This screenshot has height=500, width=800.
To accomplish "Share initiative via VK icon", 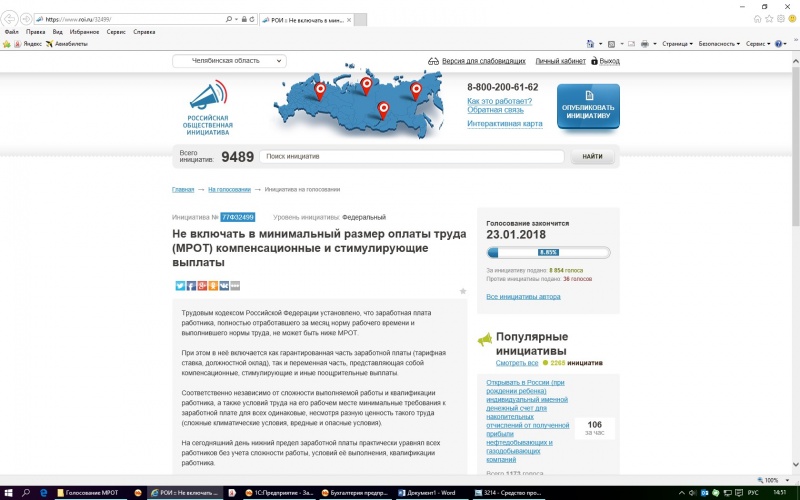I will click(x=224, y=286).
